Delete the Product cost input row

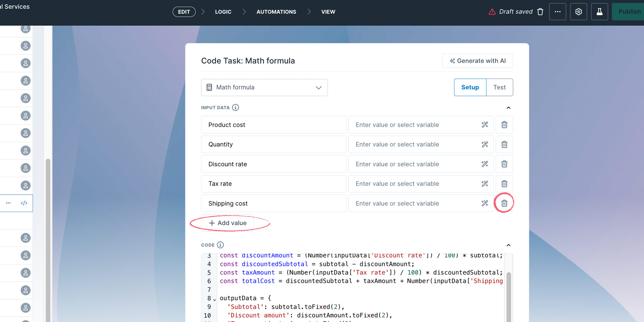coord(504,124)
